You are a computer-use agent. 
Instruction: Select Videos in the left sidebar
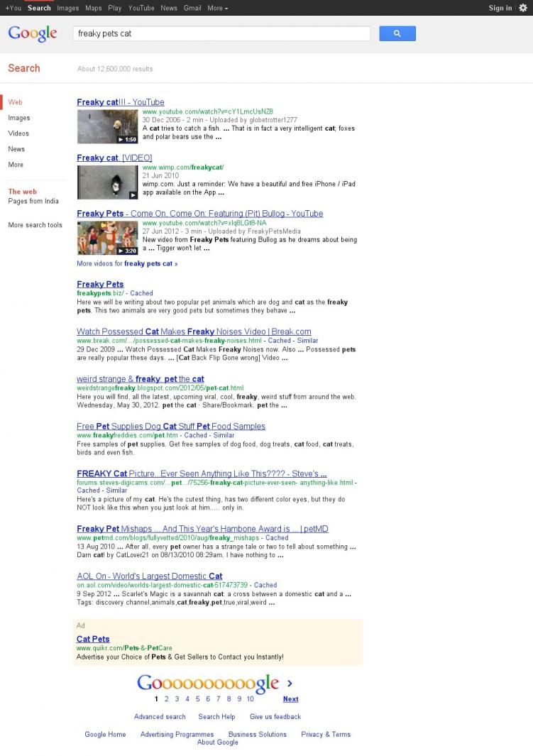click(x=18, y=133)
